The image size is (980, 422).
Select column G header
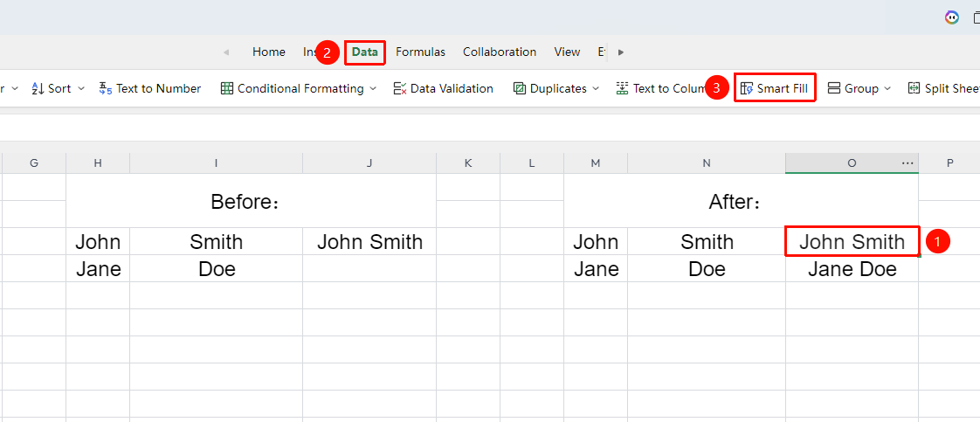[34, 163]
